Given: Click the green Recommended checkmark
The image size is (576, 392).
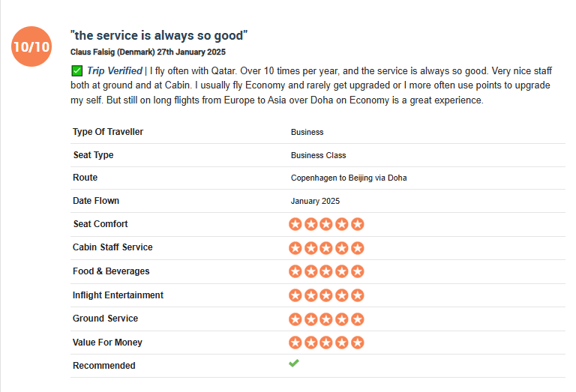Looking at the screenshot, I should pyautogui.click(x=294, y=363).
